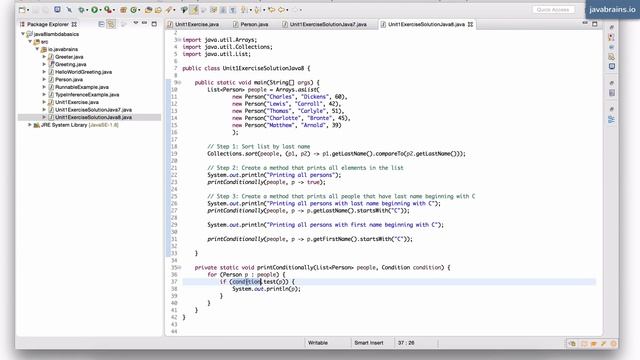Click the Previous Annotation toolbar icon
This screenshot has width=640, height=360.
257,10
